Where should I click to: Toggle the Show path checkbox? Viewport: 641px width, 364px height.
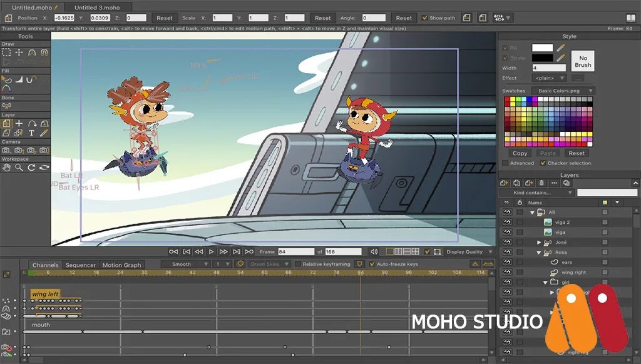click(424, 18)
